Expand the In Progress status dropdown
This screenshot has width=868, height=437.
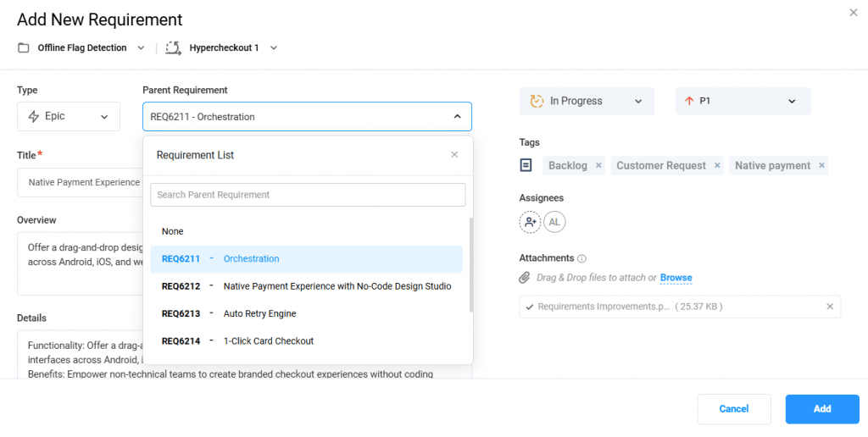pos(587,101)
